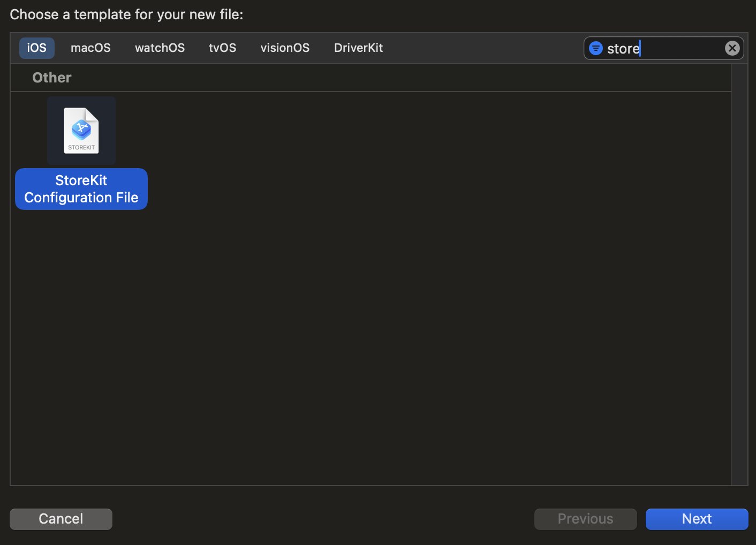
Task: Select the StoreKit file template icon
Action: (x=81, y=131)
